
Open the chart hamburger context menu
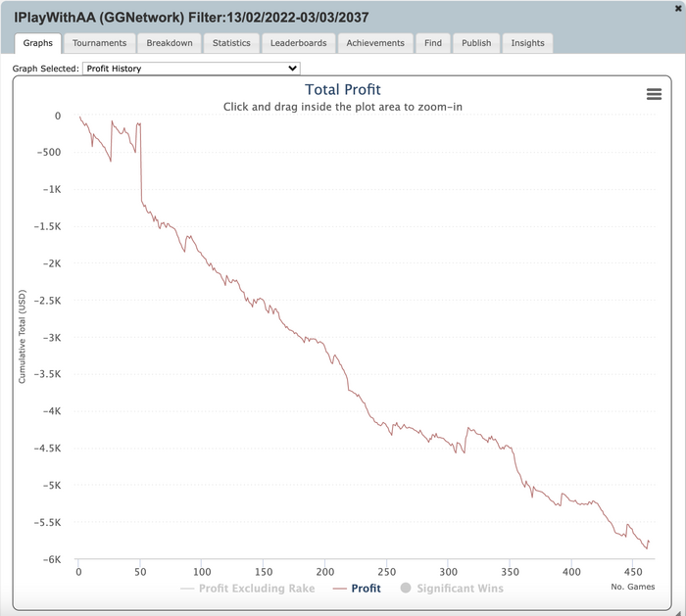pyautogui.click(x=654, y=94)
